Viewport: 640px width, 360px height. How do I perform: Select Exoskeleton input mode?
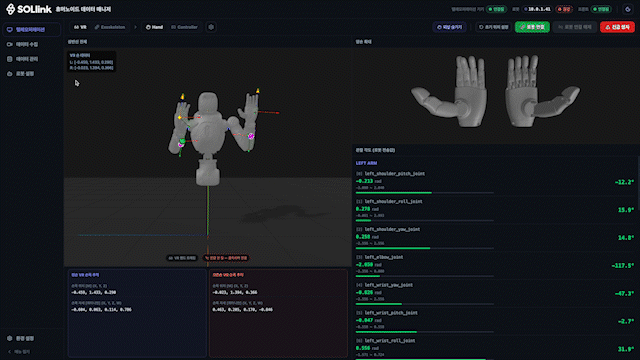(x=110, y=27)
